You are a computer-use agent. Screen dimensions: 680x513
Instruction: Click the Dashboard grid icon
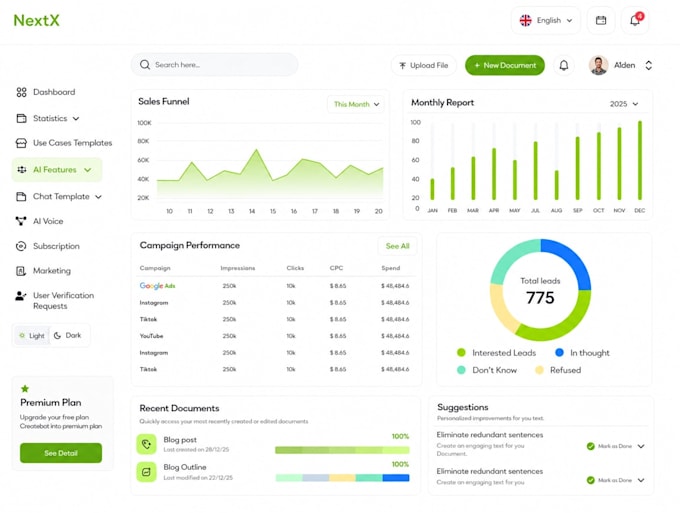tap(21, 92)
